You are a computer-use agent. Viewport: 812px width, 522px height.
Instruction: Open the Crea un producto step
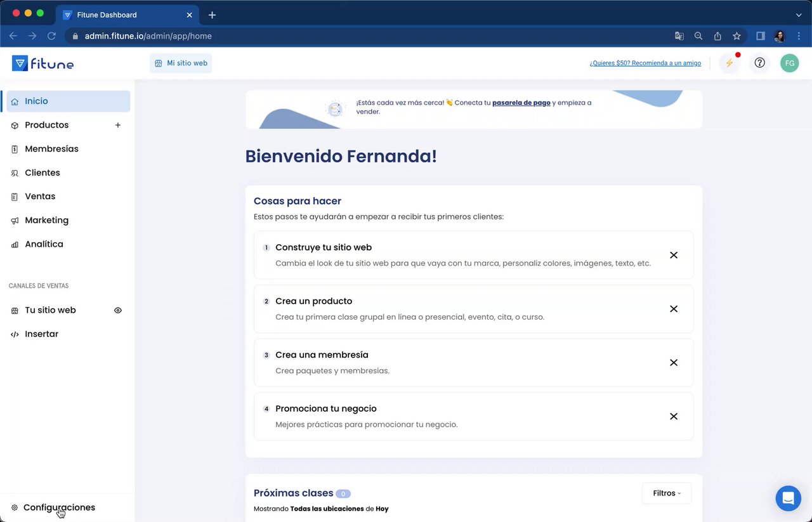[x=473, y=309]
